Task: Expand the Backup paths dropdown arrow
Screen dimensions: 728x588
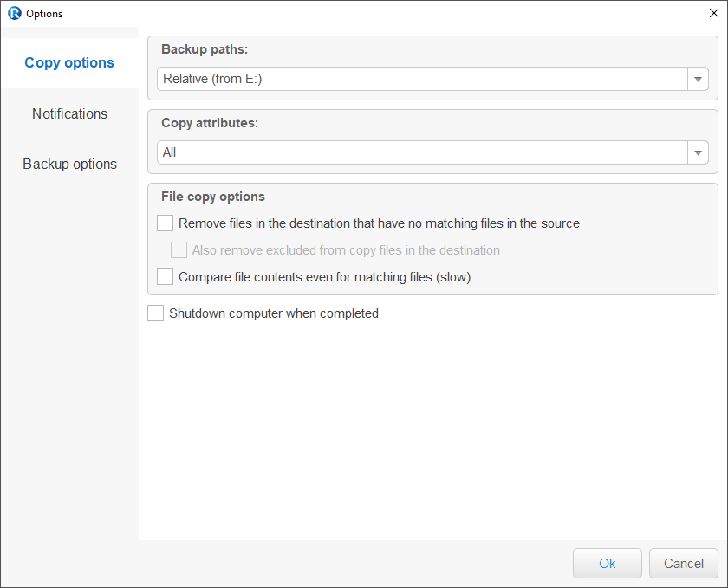Action: point(698,79)
